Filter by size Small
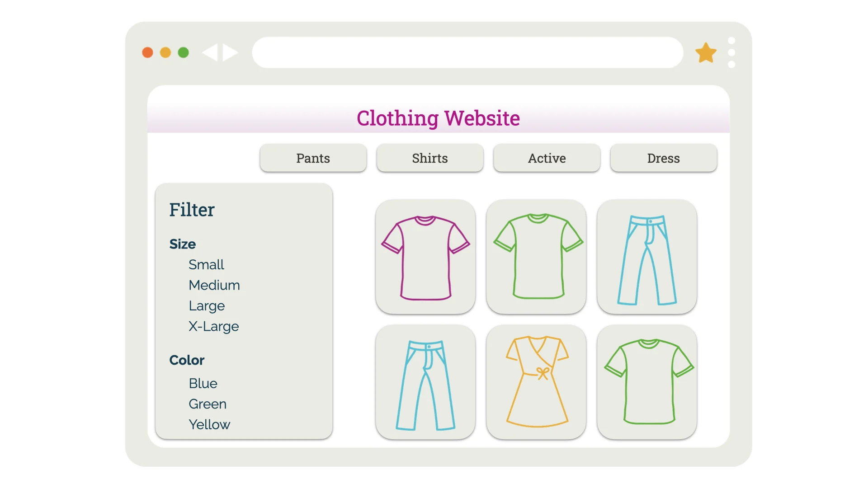The image size is (868, 488). click(206, 264)
